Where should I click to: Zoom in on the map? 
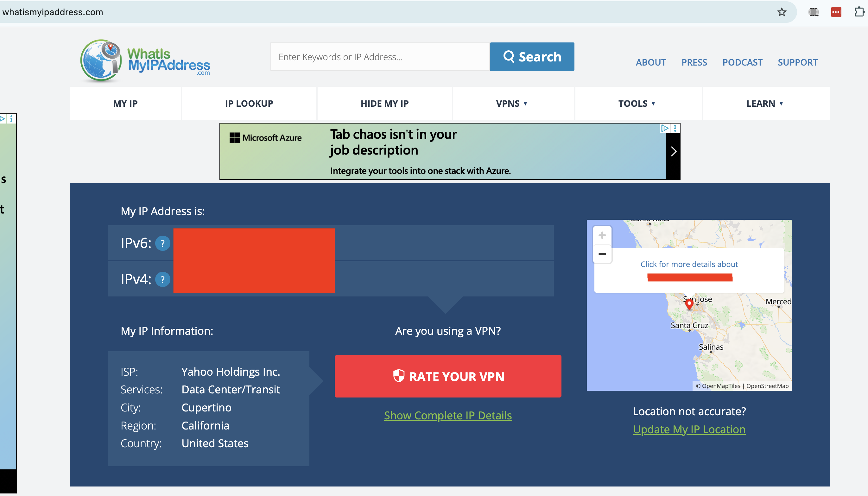click(602, 235)
